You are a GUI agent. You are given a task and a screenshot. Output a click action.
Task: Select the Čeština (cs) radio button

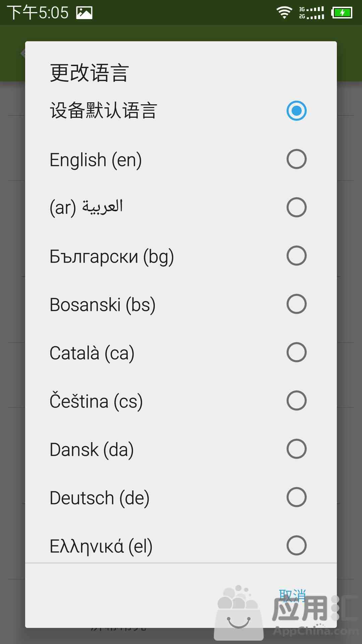296,400
